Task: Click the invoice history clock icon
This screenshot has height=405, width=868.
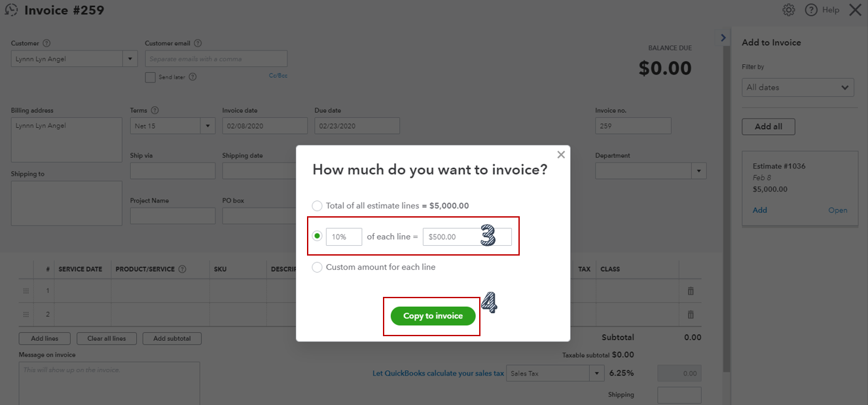Action: coord(11,10)
